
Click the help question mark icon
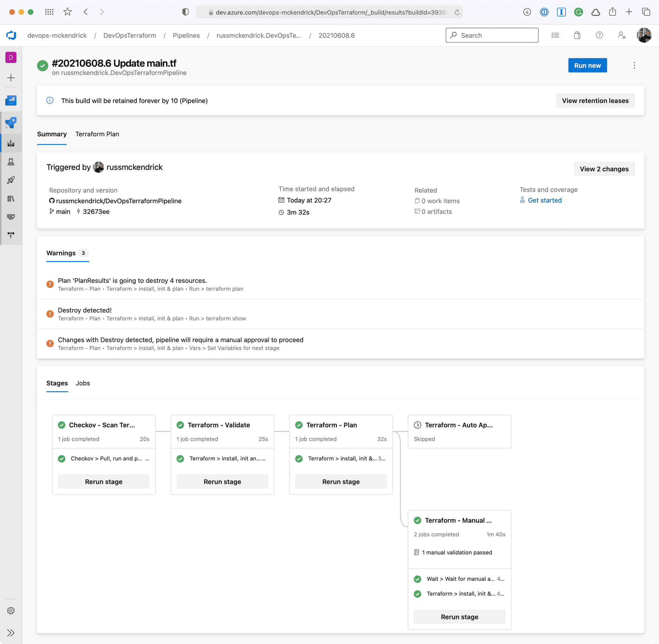coord(599,35)
